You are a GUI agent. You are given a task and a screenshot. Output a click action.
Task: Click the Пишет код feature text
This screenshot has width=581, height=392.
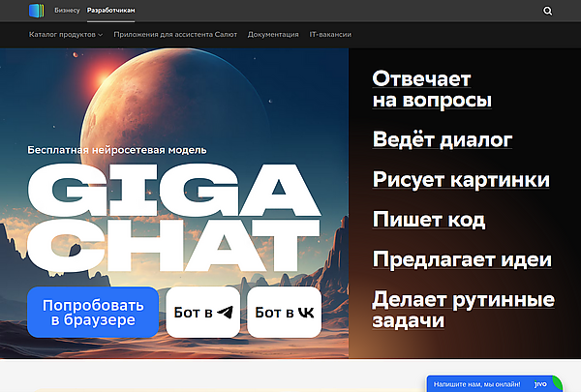pos(429,220)
